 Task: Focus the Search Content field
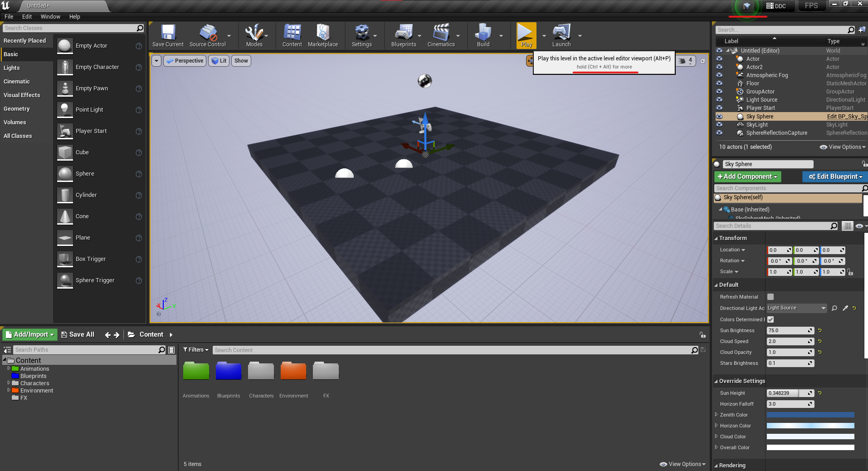tap(456, 350)
